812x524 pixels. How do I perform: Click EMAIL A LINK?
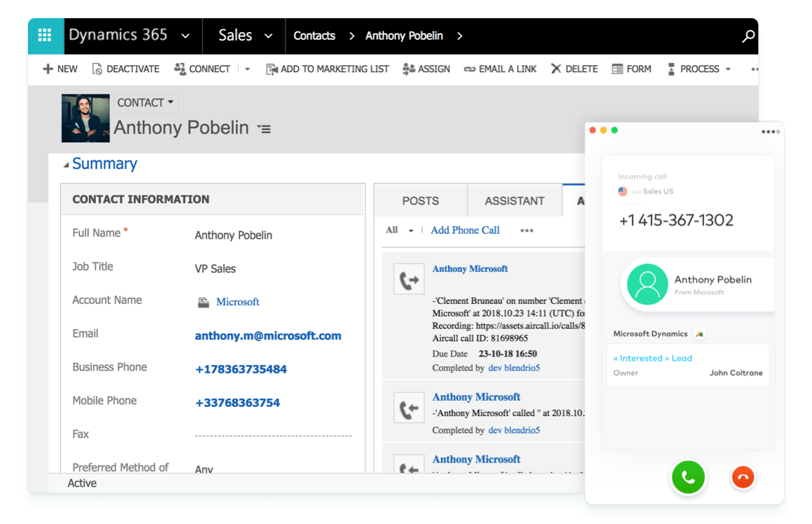[x=500, y=69]
